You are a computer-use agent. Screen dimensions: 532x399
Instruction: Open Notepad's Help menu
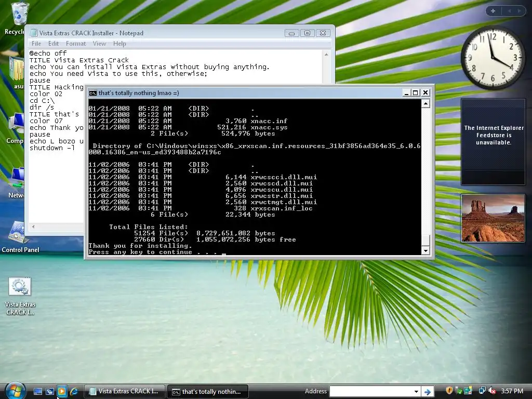(119, 44)
